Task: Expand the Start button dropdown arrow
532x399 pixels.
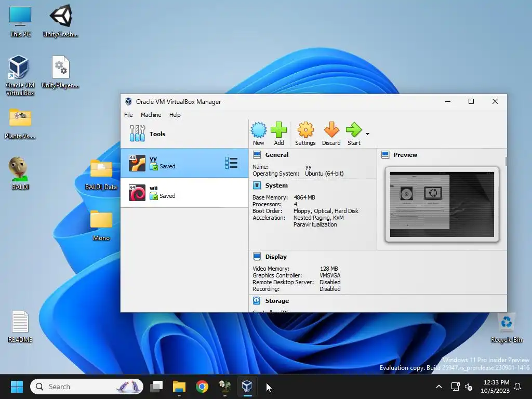Action: (367, 134)
